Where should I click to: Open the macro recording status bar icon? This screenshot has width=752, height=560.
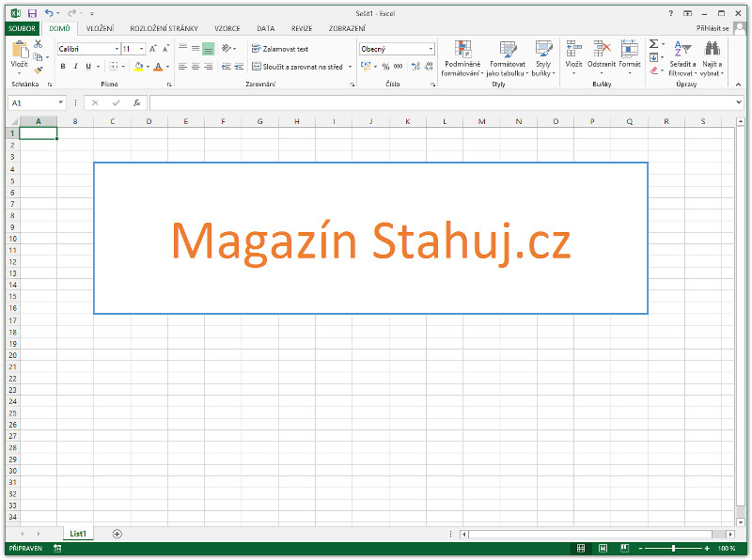57,548
